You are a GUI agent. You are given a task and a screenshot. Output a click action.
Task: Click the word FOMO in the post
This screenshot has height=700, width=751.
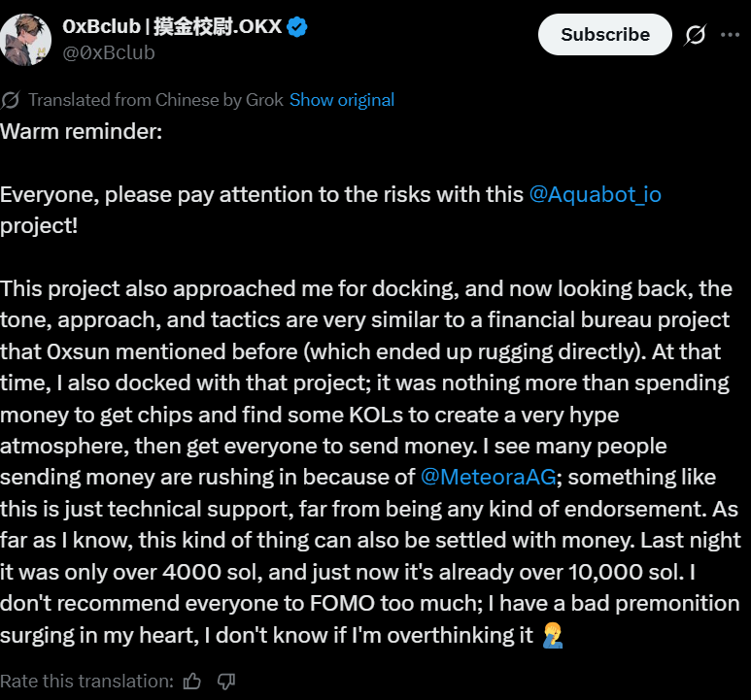[x=342, y=603]
